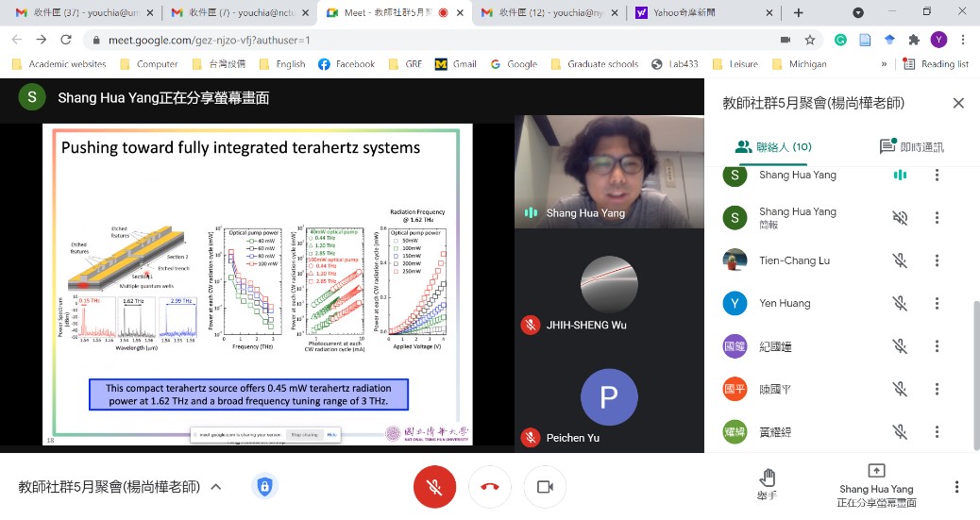980x520 pixels.
Task: Reload the page in the browser
Action: tap(66, 40)
